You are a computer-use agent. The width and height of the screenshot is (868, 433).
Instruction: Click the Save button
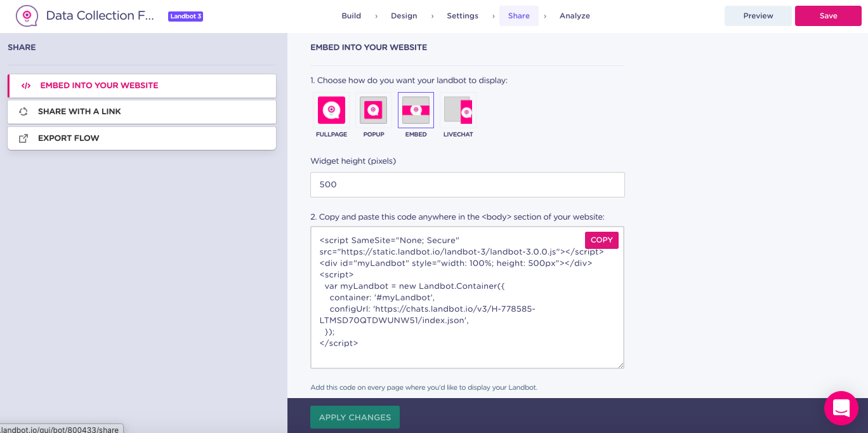tap(828, 16)
